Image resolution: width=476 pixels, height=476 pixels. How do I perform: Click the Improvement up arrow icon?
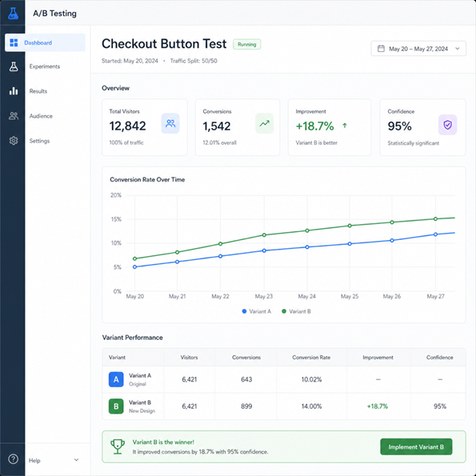345,126
